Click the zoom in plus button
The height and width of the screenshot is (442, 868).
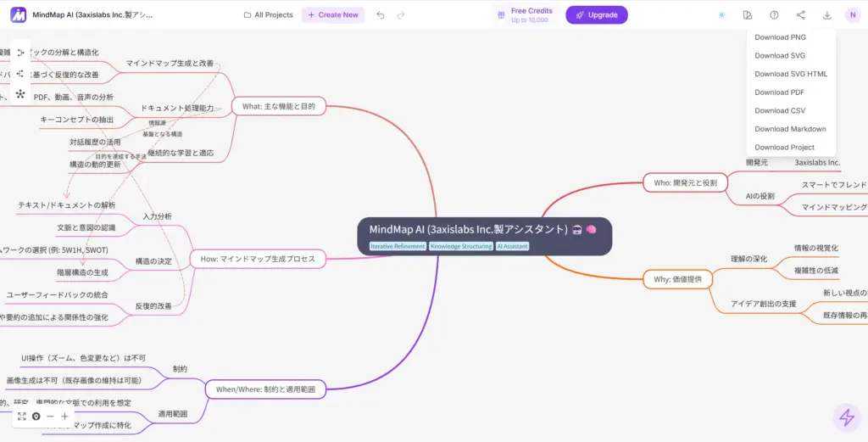[64, 417]
